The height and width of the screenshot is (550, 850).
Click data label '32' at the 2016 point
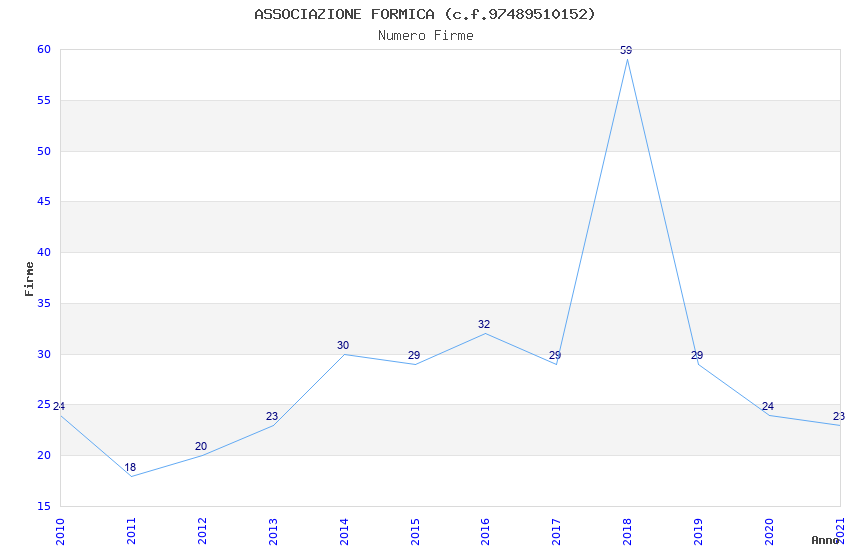coord(484,325)
